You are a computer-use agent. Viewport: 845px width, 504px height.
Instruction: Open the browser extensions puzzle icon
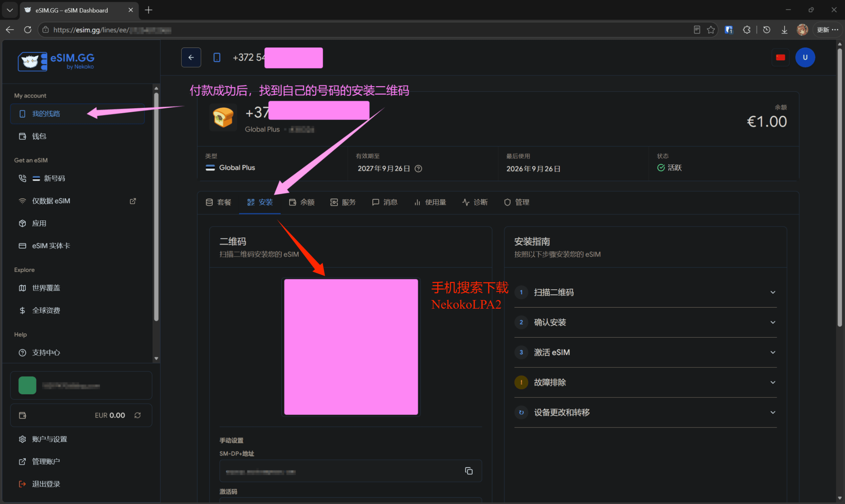[746, 30]
